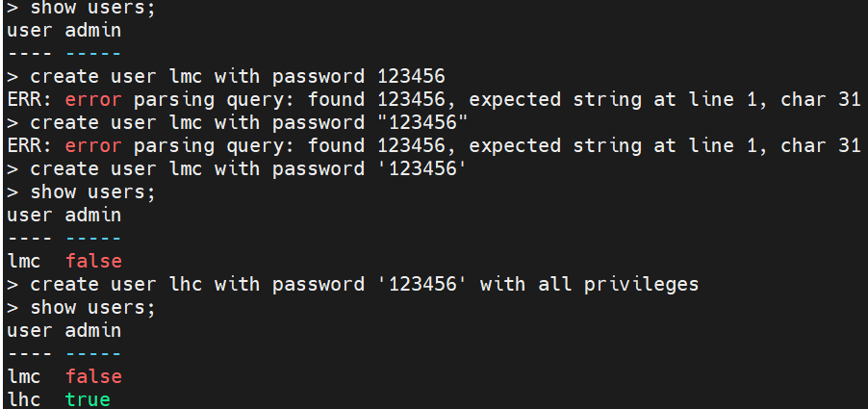Image resolution: width=868 pixels, height=409 pixels.
Task: Click the first red 'false' after lmc
Action: 93,261
